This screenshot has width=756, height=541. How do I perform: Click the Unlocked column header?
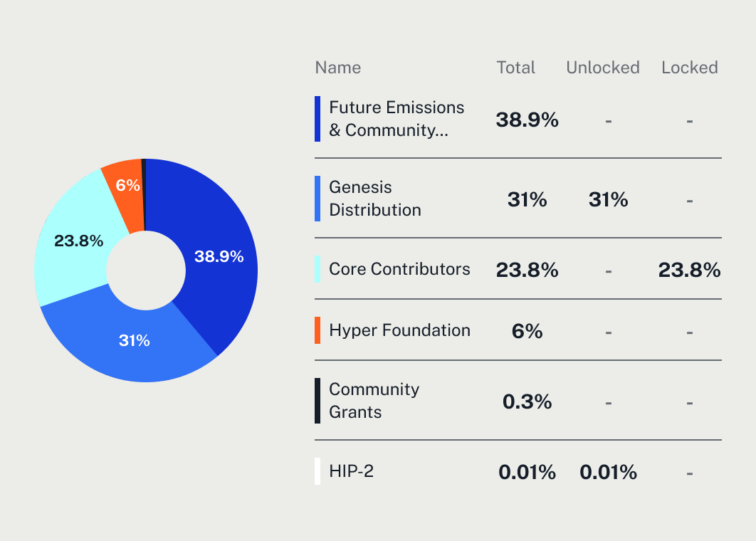pyautogui.click(x=603, y=68)
